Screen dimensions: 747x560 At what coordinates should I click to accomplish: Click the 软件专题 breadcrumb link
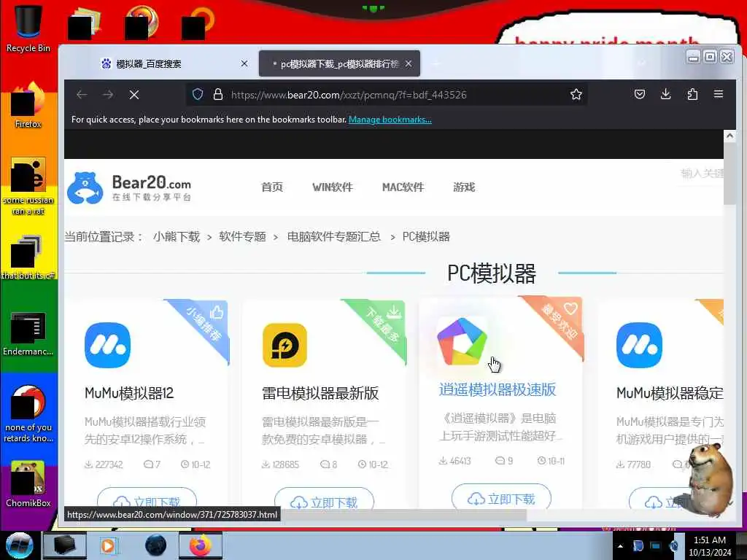click(x=242, y=237)
